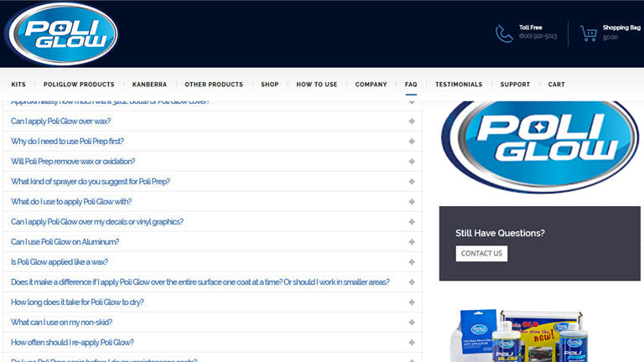This screenshot has height=362, width=644.
Task: Click the Shopping Bag label
Action: (621, 28)
